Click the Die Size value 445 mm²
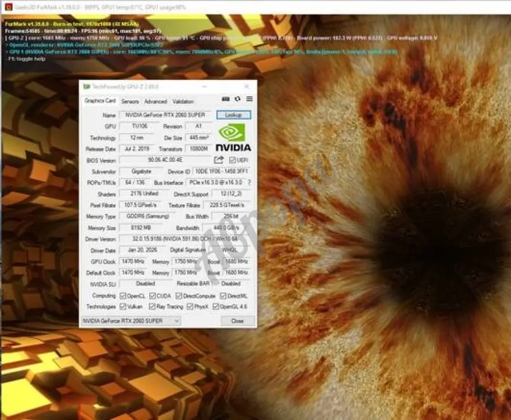The height and width of the screenshot is (420, 511). 198,138
